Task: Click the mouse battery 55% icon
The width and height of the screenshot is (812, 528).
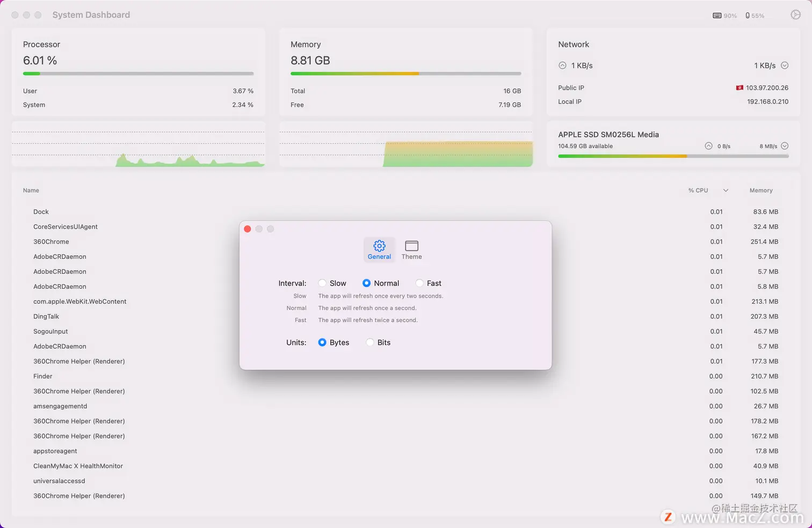Action: tap(748, 16)
